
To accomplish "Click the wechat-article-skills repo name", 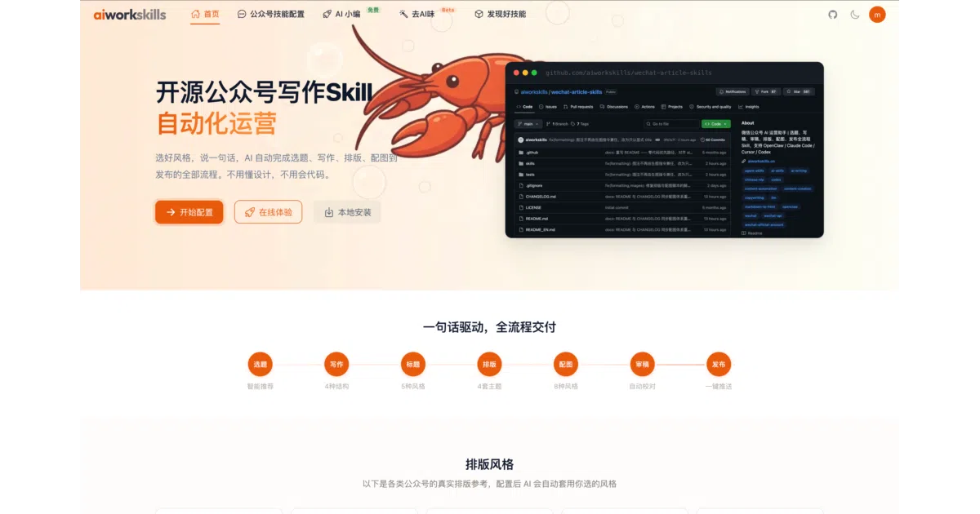I will 577,92.
